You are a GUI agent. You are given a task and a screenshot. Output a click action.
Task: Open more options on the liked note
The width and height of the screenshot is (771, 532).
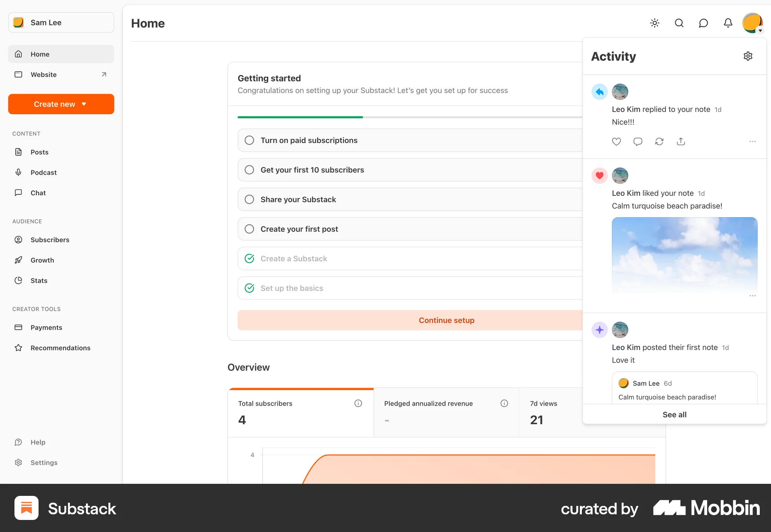pos(753,296)
